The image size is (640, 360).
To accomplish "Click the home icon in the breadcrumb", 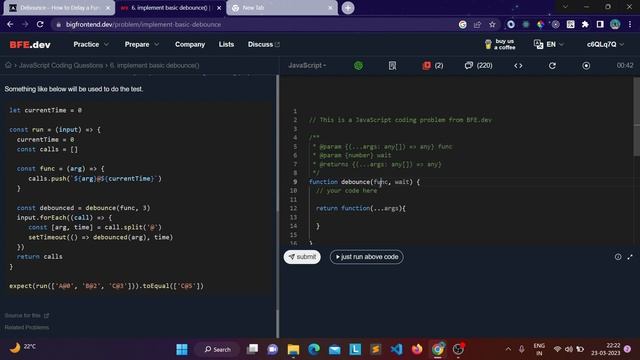I will click(8, 65).
